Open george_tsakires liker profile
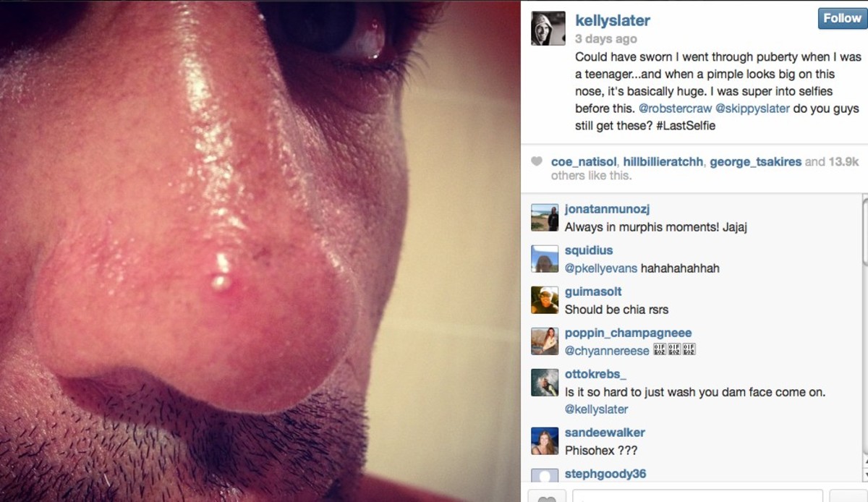The height and width of the screenshot is (502, 868). (755, 162)
